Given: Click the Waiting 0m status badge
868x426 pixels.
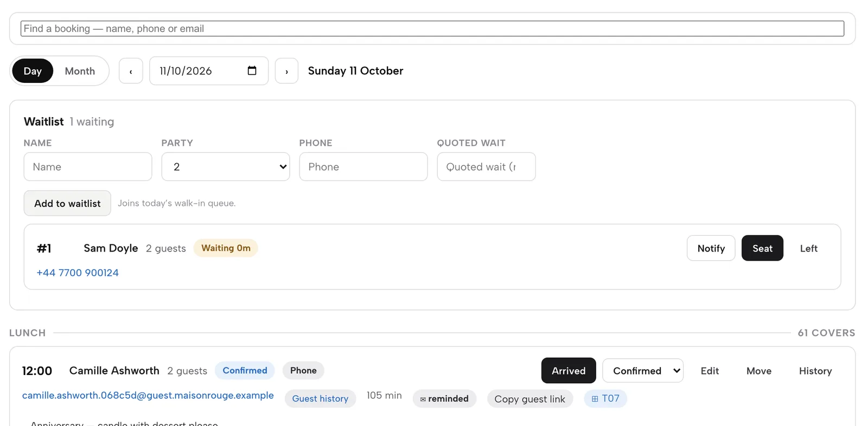Looking at the screenshot, I should 226,248.
